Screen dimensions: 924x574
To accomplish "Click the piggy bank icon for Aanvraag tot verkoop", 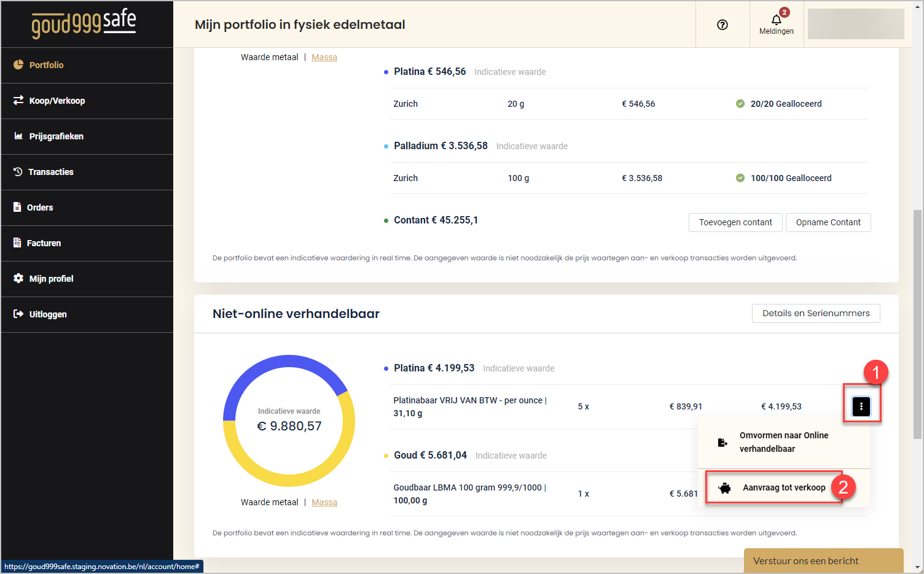I will [725, 488].
